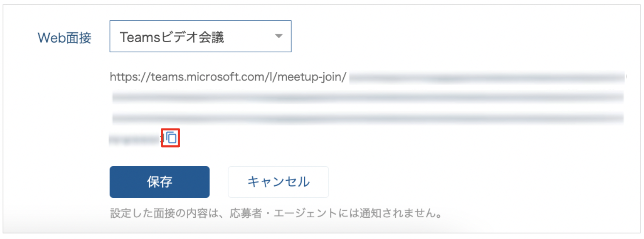Click the Teamsビデオ会議 text inside the combo box

click(172, 37)
